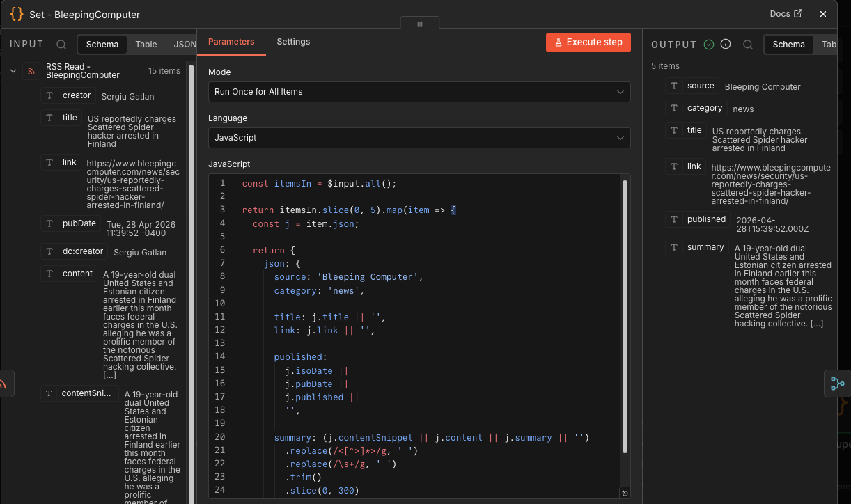Switch to the Settings tab
This screenshot has height=504, width=851.
point(292,41)
